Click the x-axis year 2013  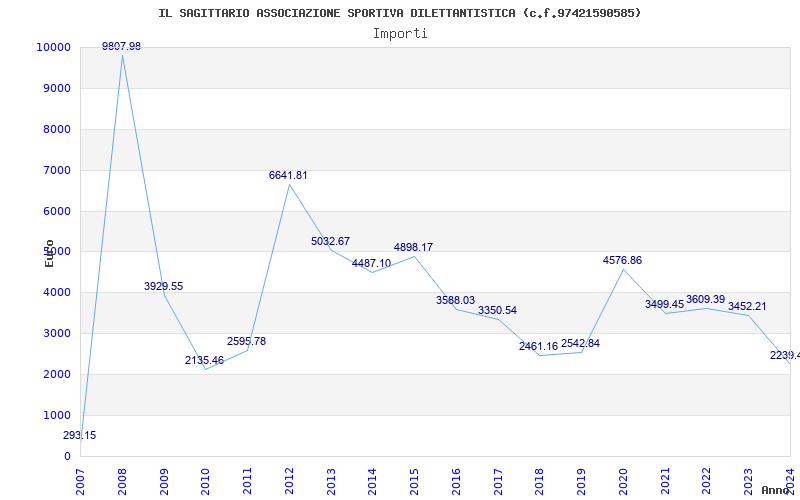[x=331, y=482]
